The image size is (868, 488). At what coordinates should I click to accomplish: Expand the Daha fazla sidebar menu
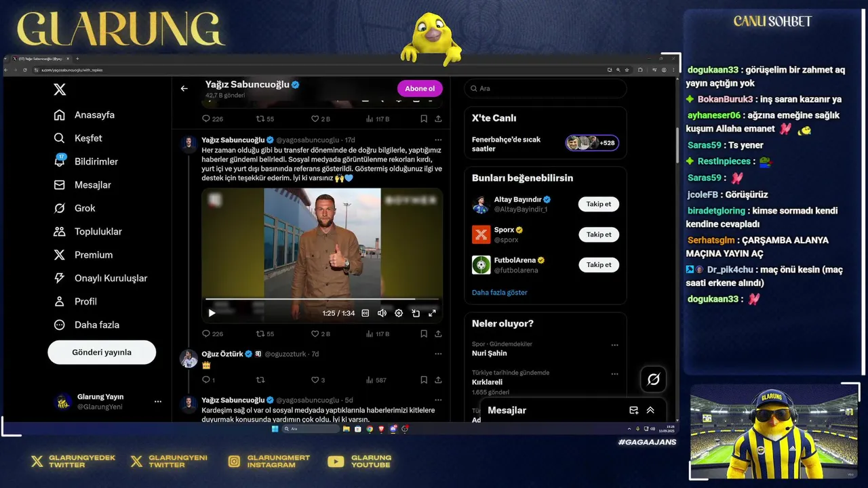[86, 325]
